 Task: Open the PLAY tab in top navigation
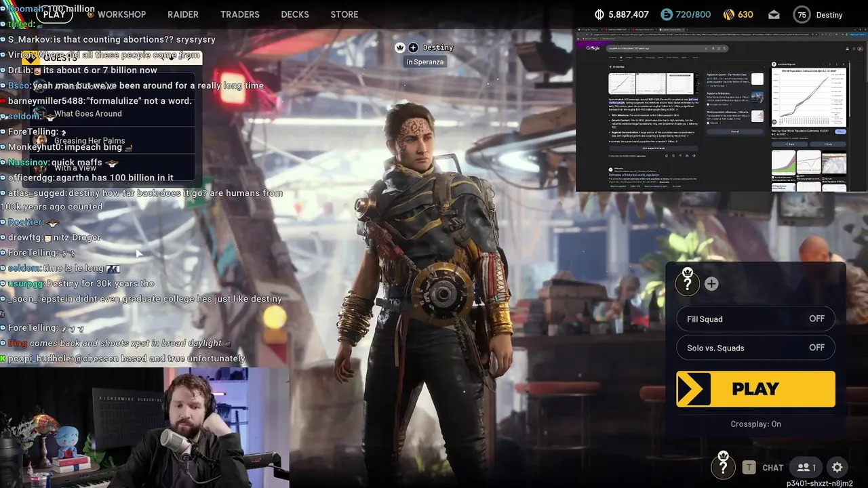(54, 14)
